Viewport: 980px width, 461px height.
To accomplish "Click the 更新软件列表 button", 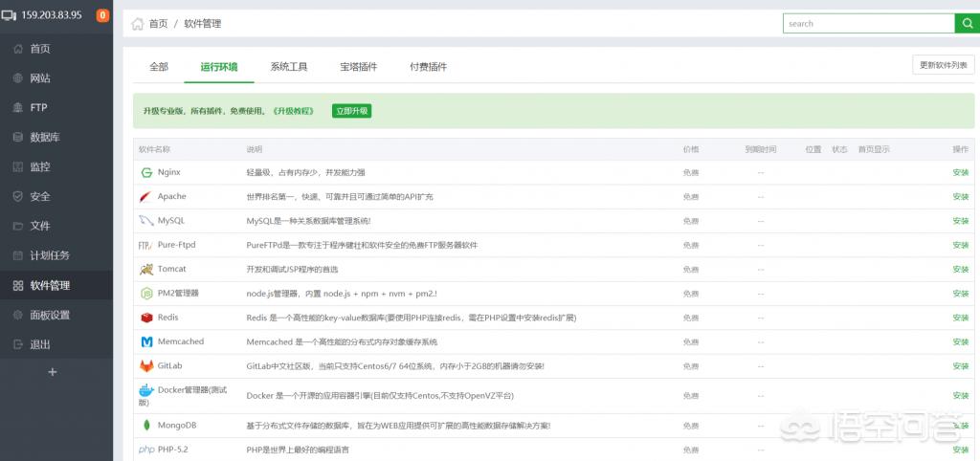I will 943,65.
